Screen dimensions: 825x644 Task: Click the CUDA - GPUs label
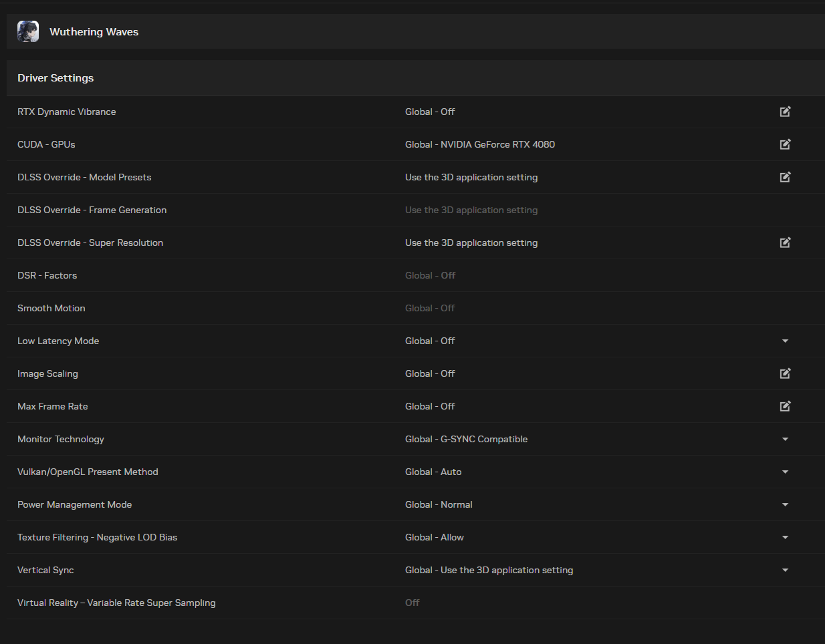[x=46, y=144]
